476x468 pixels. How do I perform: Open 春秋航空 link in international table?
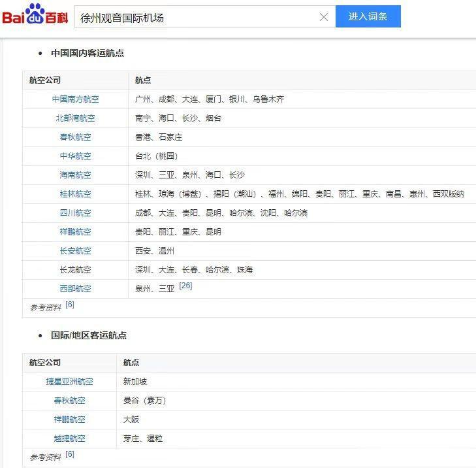coord(69,401)
